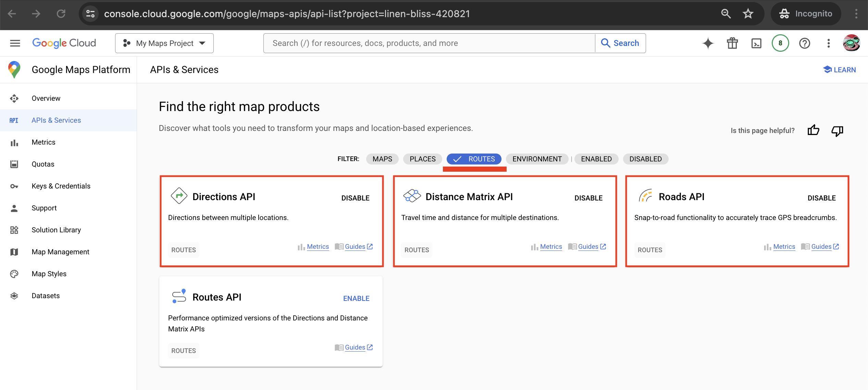Open Gemini assistant in the top bar
This screenshot has height=390, width=868.
708,43
